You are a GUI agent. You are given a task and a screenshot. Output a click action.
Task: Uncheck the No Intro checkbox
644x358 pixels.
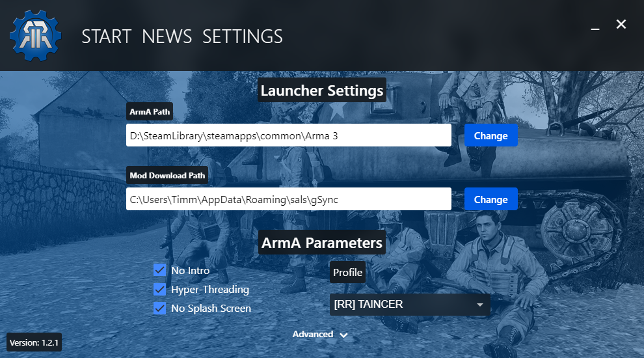[160, 270]
